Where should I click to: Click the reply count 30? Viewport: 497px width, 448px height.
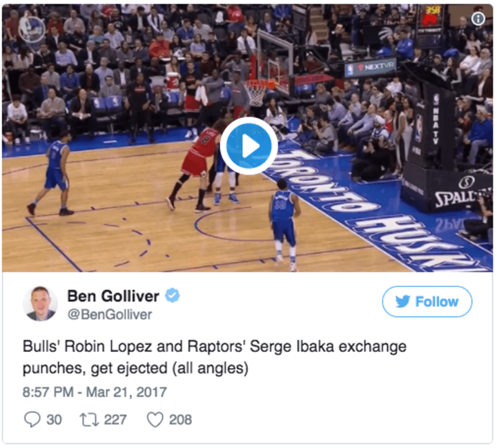[x=55, y=420]
